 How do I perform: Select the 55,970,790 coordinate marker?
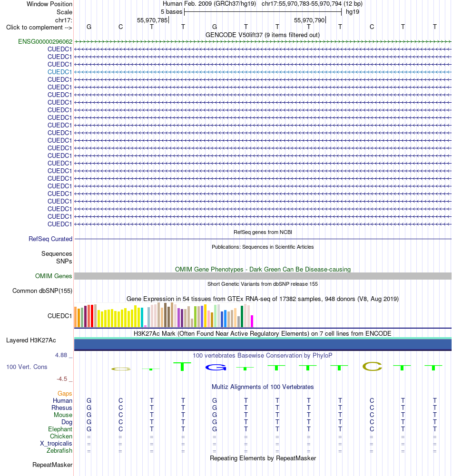coord(309,20)
